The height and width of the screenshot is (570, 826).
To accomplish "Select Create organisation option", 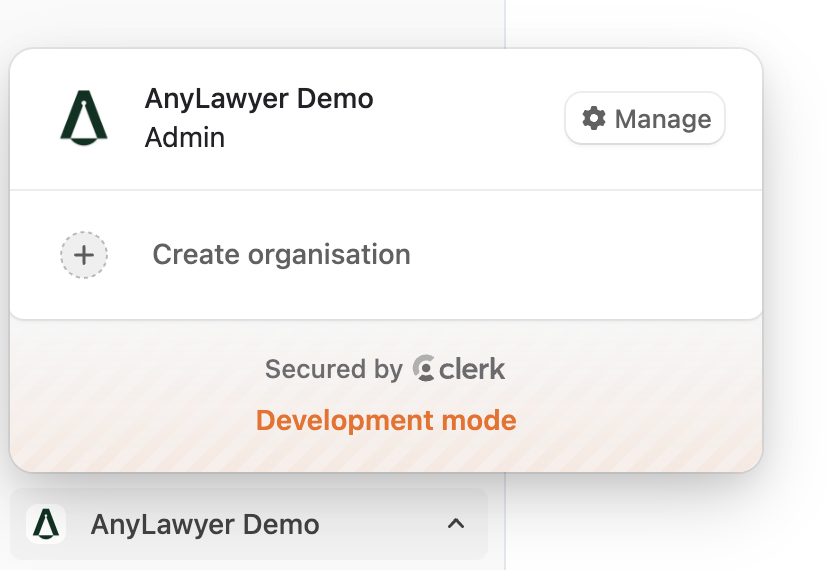I will click(x=386, y=255).
